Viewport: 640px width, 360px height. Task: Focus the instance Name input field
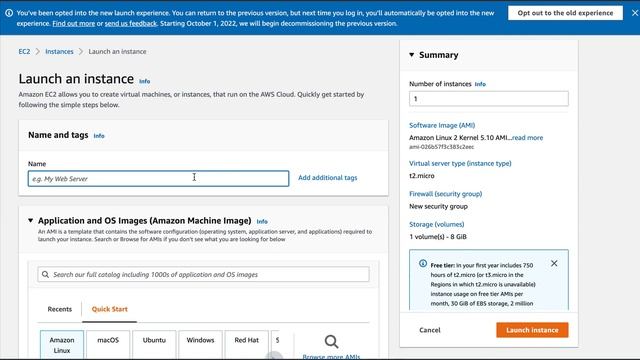coord(158,178)
